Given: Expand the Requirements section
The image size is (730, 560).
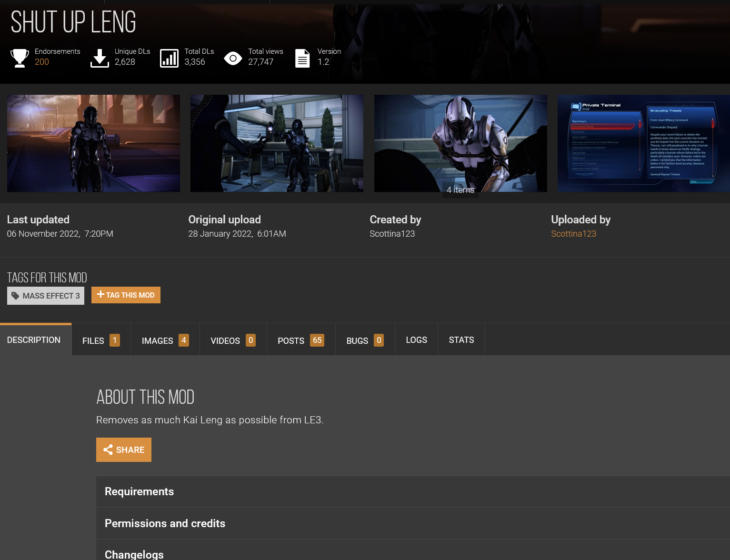Looking at the screenshot, I should point(413,491).
